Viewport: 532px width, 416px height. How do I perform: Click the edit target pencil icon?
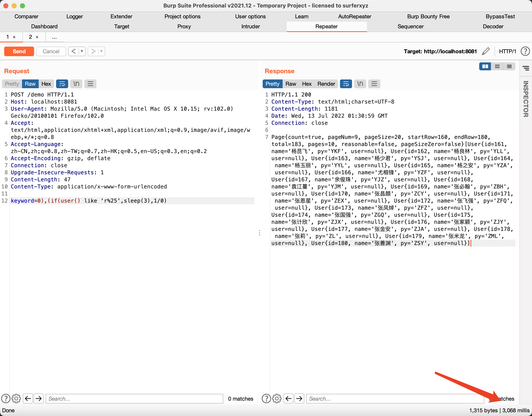(x=486, y=51)
